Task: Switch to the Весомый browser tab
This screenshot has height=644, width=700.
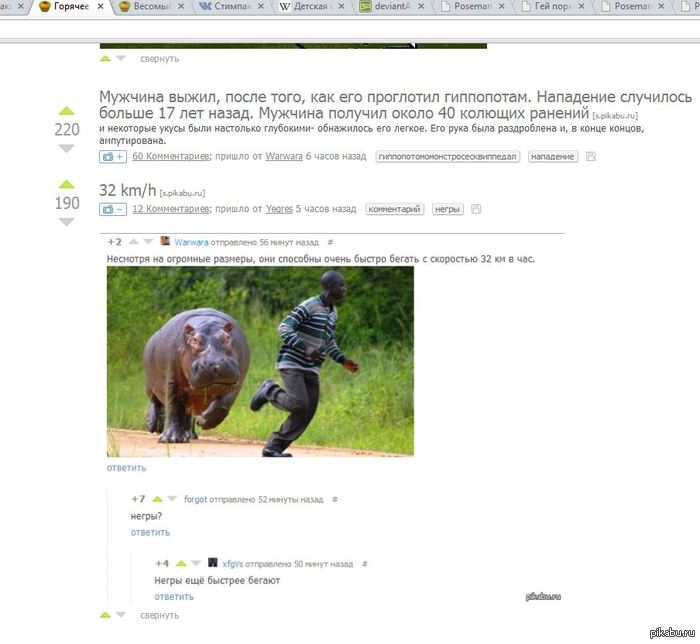Action: pyautogui.click(x=153, y=6)
